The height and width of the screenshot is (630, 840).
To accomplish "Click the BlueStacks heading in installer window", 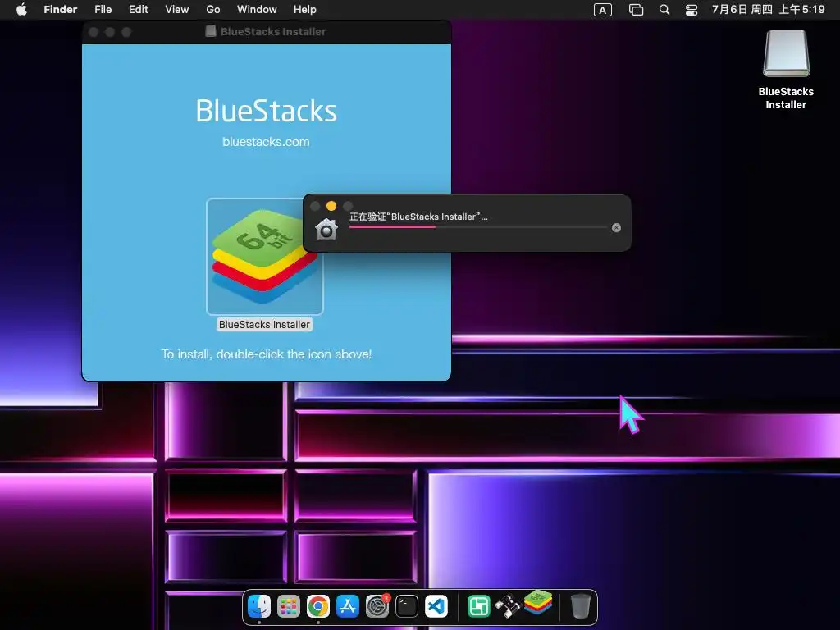I will 267,111.
